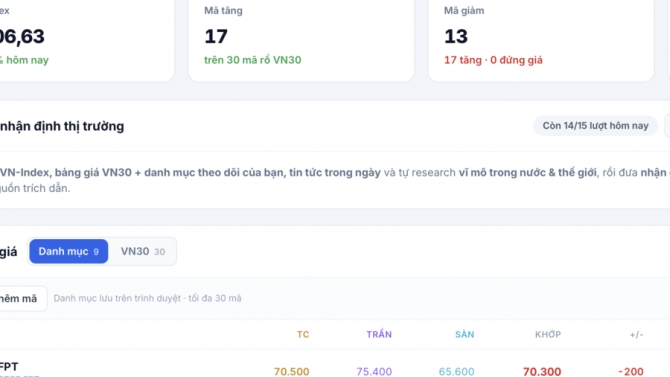Click the 'Mã giảm' card title
670x377 pixels.
[464, 11]
